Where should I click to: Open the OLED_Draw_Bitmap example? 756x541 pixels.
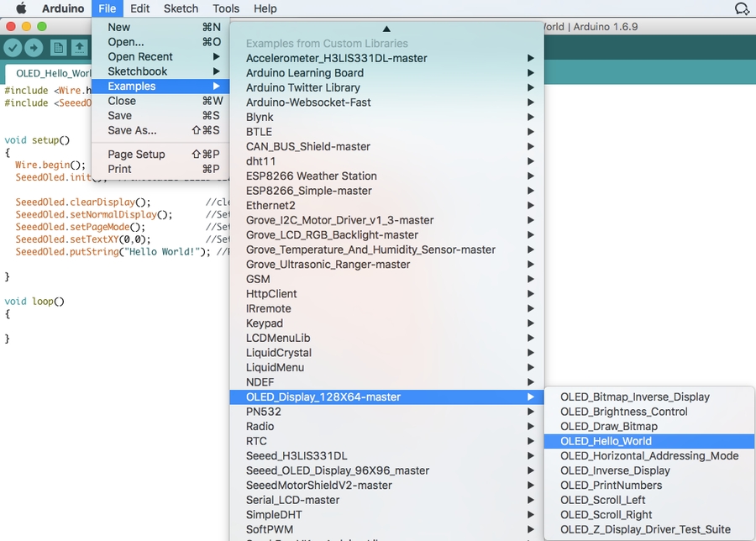pos(608,427)
